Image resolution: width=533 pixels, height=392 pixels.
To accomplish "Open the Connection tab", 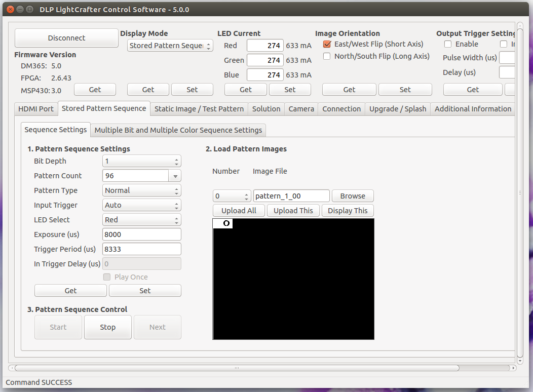I will (x=341, y=109).
